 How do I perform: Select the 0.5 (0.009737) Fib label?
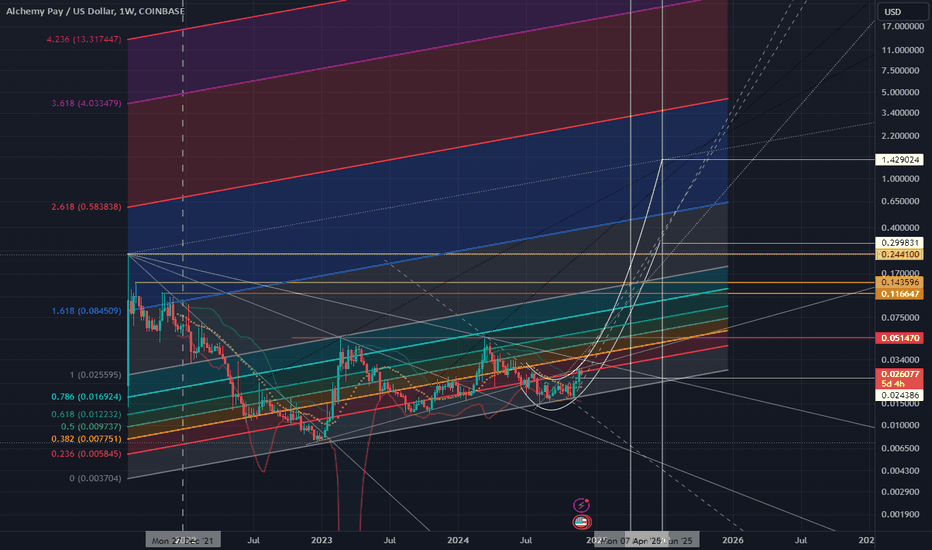click(91, 427)
